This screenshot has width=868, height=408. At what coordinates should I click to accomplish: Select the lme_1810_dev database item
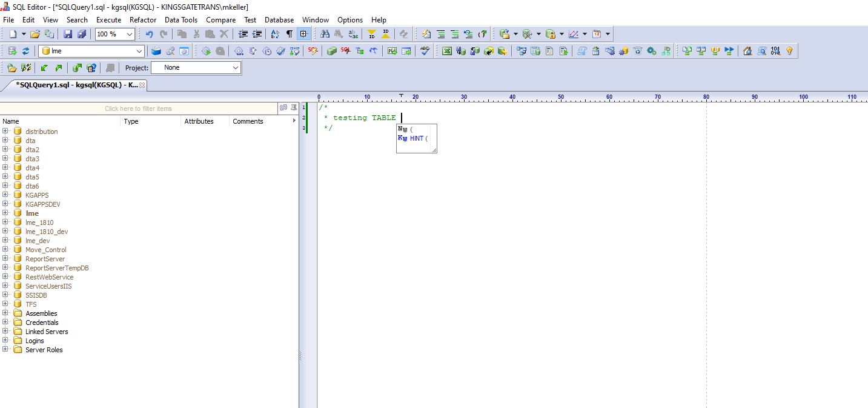(47, 232)
